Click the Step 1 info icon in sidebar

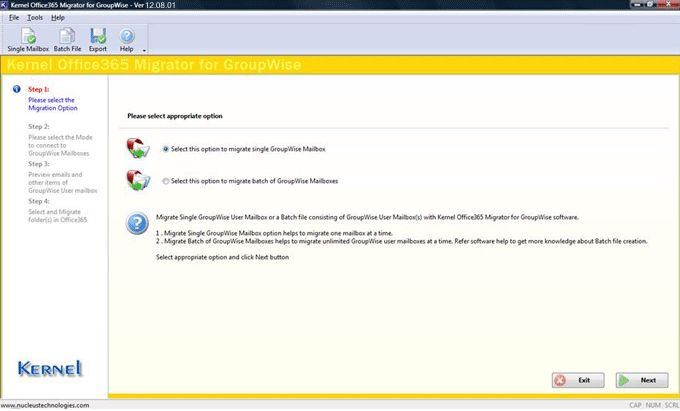pos(16,89)
